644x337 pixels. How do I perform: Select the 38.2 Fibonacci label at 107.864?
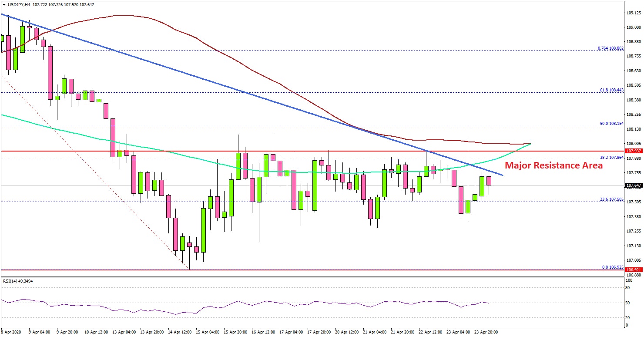(x=611, y=158)
